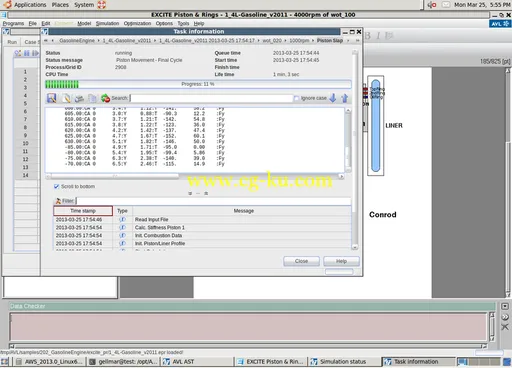Click the blue down arrow to find next
Viewport: 512px width, 368px height.
pyautogui.click(x=333, y=98)
